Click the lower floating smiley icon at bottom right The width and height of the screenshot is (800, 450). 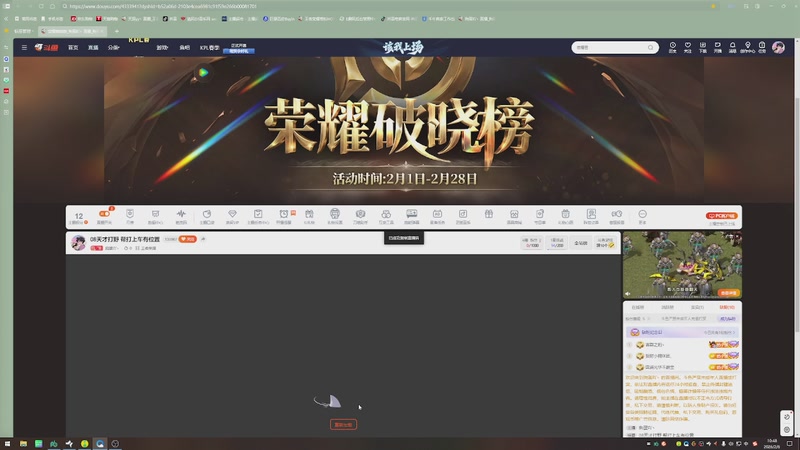click(787, 430)
